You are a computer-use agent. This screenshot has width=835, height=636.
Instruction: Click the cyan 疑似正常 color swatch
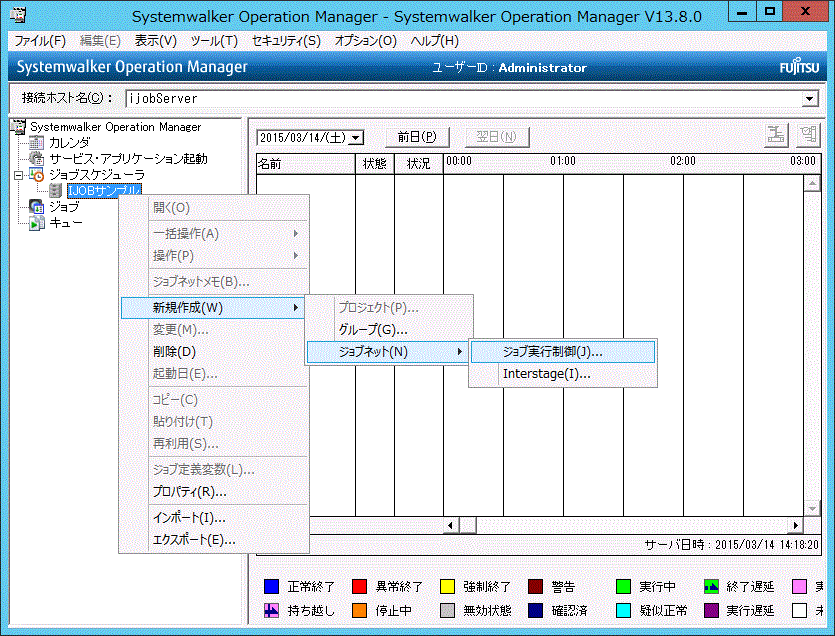pyautogui.click(x=623, y=610)
